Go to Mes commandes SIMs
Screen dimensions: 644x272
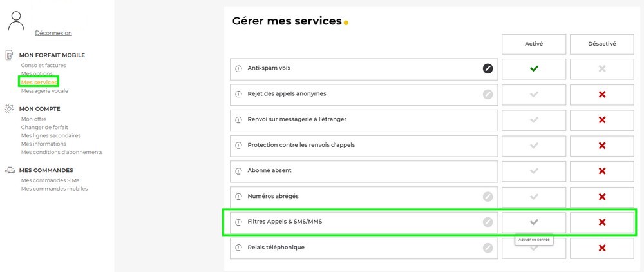pos(50,180)
